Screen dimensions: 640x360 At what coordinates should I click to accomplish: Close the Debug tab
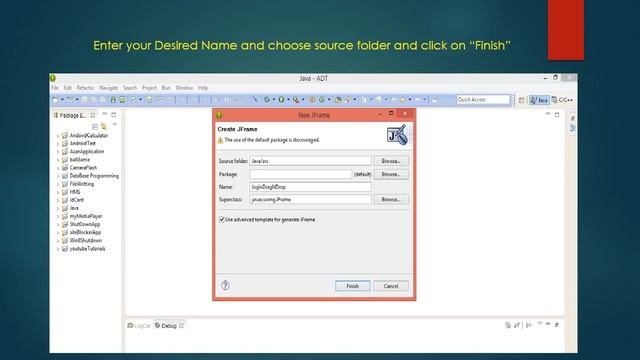(182, 326)
